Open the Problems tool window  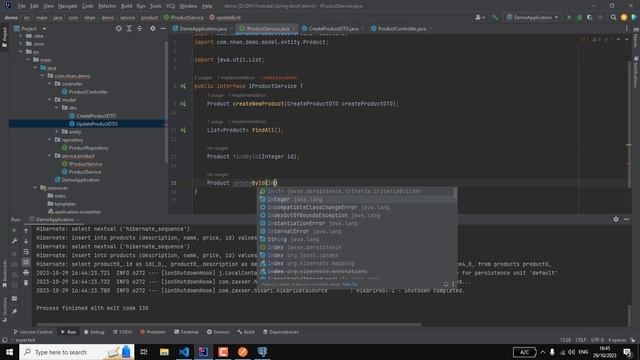(153, 332)
